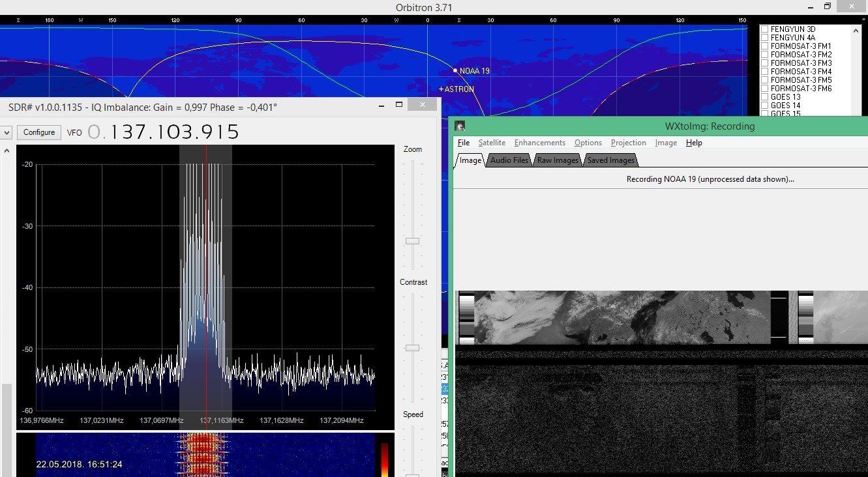Click the "WXtoImg: Recording" window title
This screenshot has height=477, width=868.
tap(710, 126)
